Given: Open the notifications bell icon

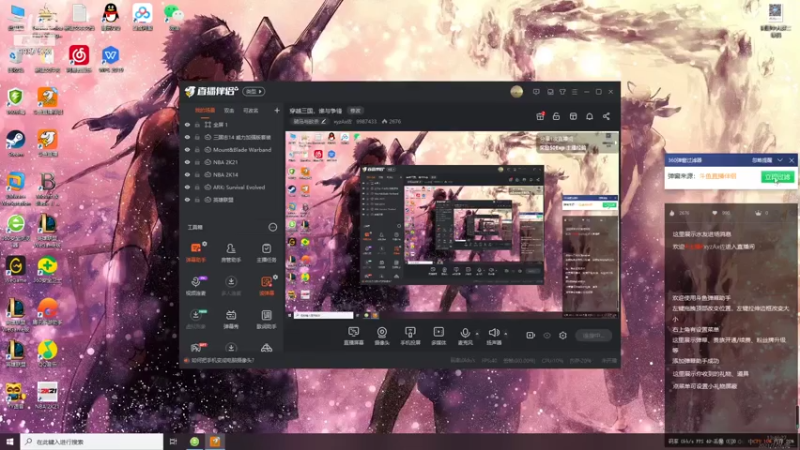Looking at the screenshot, I should (x=589, y=116).
